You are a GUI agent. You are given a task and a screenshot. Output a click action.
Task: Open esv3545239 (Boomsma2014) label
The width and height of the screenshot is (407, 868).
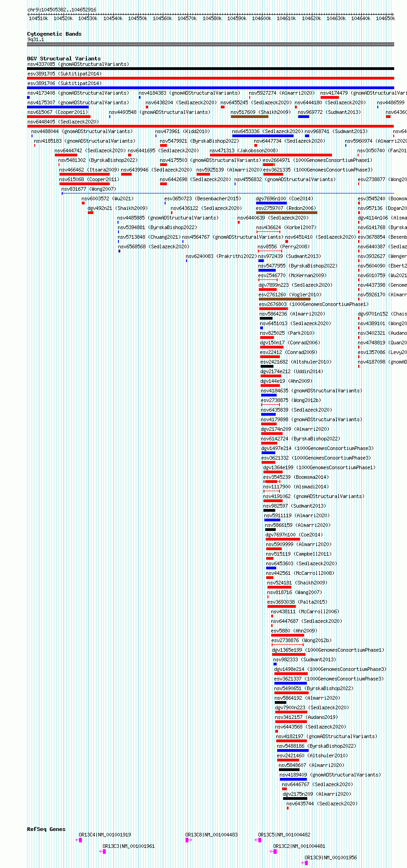click(296, 477)
